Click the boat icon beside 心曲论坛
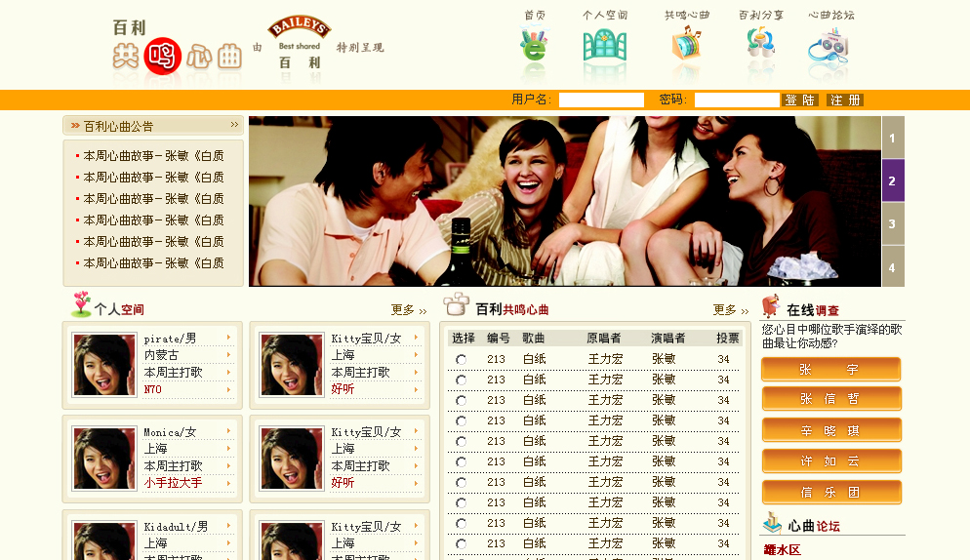970x560 pixels. click(773, 522)
